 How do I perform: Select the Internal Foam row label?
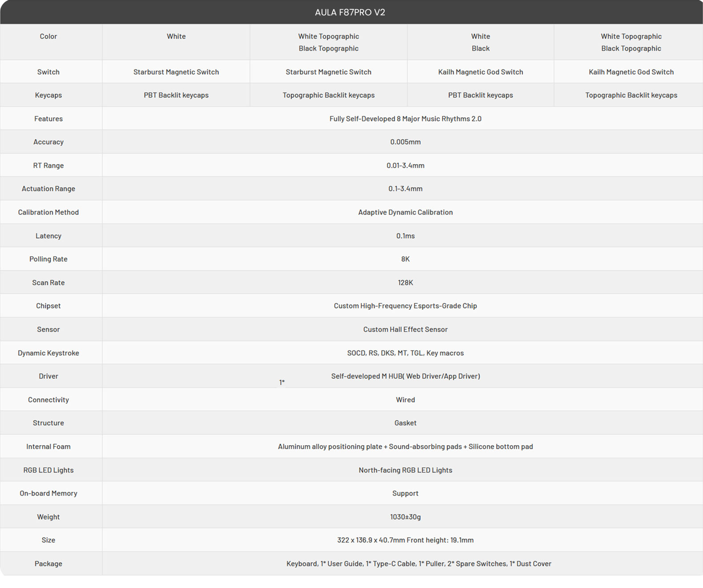tap(48, 446)
